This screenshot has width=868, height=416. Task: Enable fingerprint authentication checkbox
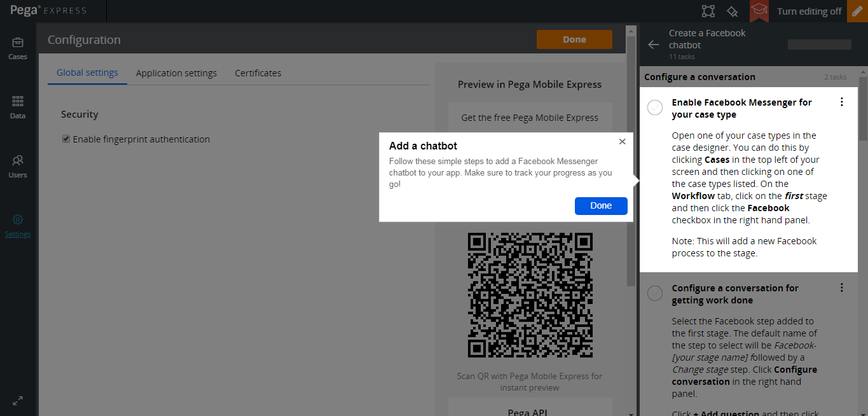(x=65, y=139)
